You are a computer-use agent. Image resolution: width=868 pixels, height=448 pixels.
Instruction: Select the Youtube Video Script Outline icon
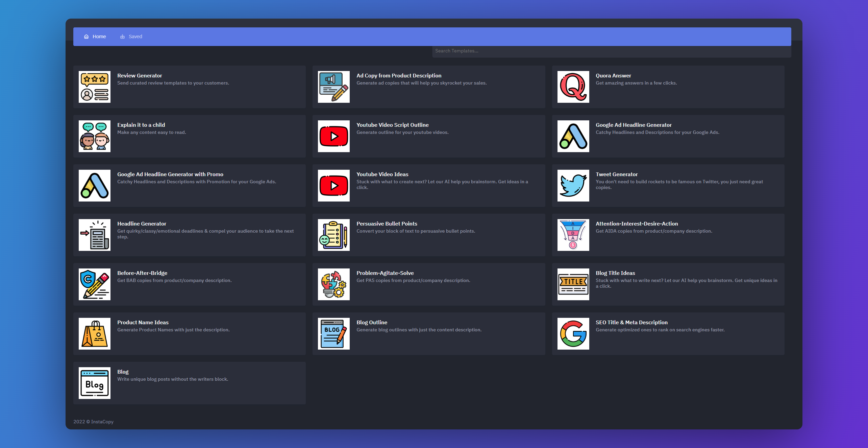333,136
